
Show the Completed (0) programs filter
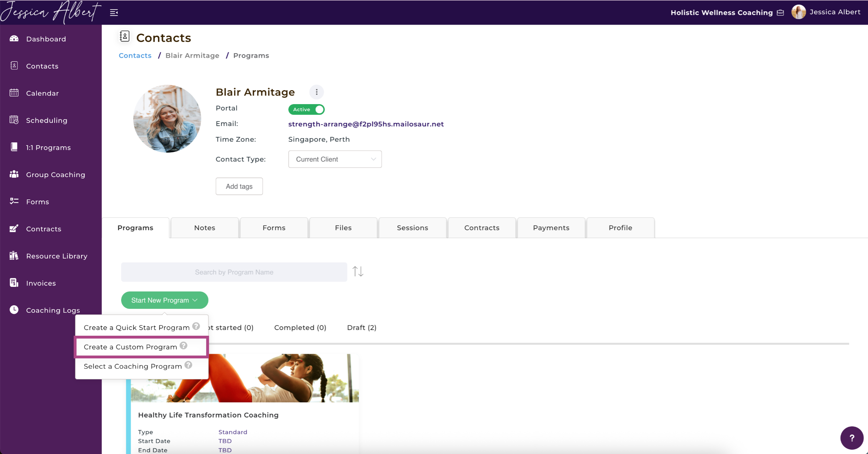300,328
